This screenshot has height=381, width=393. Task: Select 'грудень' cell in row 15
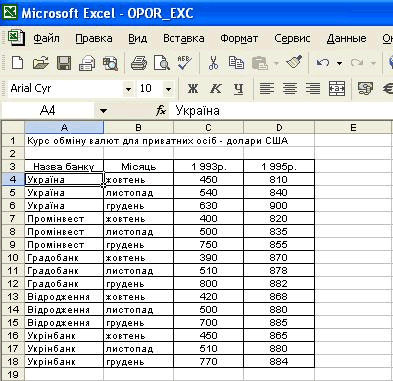pos(139,323)
